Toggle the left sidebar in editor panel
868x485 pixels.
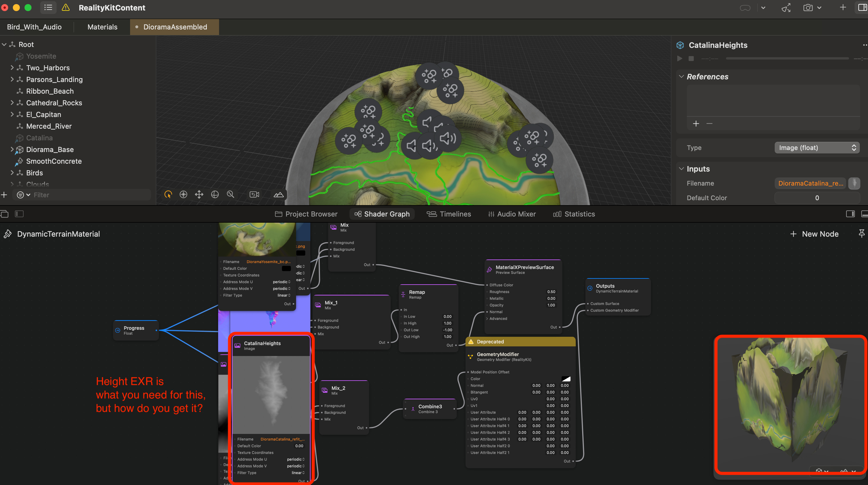pyautogui.click(x=19, y=214)
